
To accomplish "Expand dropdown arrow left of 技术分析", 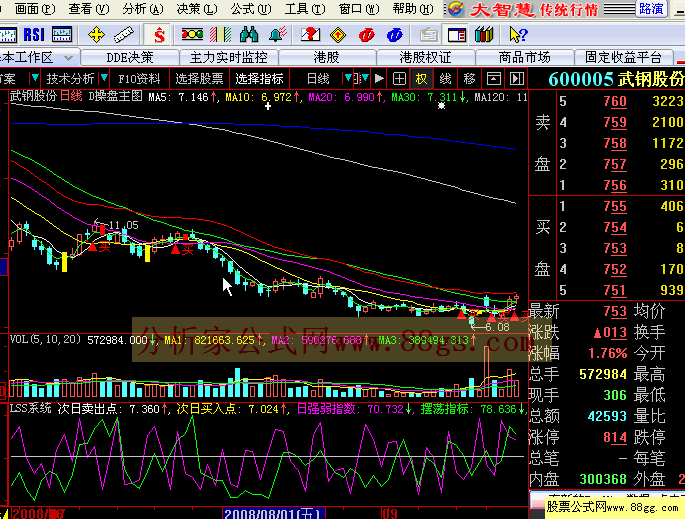I will point(34,79).
